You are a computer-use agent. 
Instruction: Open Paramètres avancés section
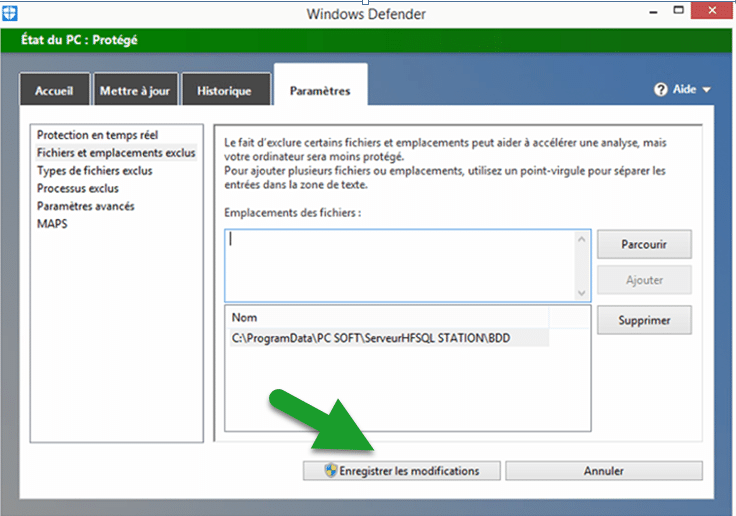[86, 206]
